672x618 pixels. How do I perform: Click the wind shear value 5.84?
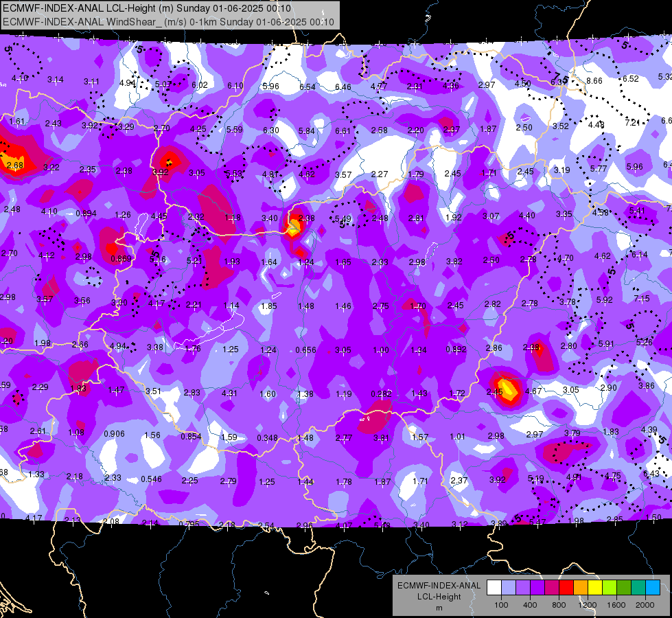(x=306, y=130)
